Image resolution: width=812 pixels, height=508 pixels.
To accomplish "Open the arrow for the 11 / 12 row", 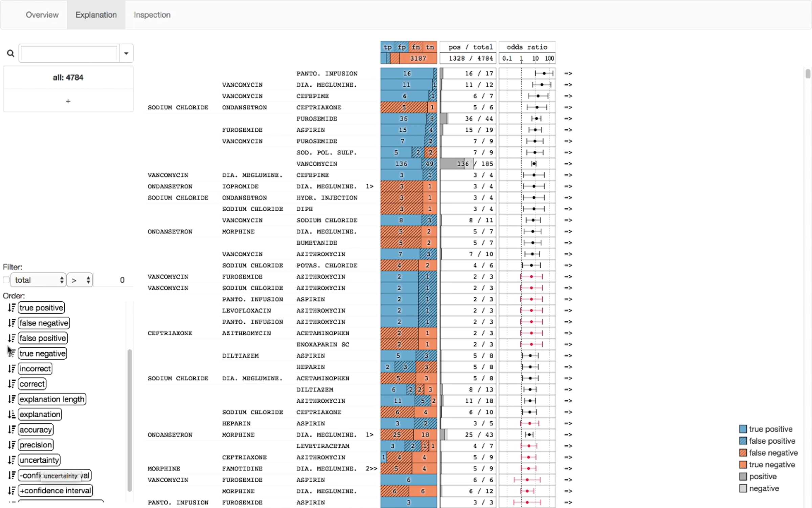I will 568,85.
